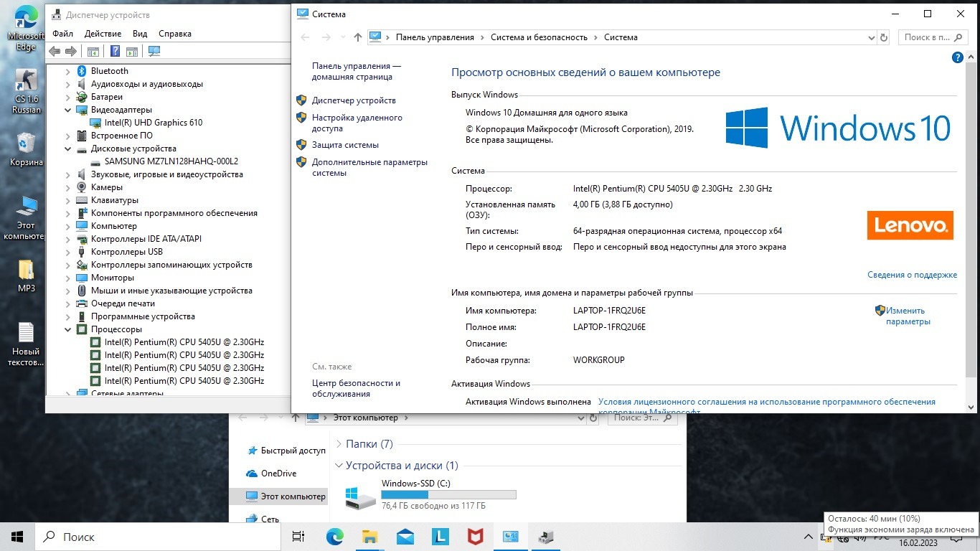Open address bar history dropdown in System window
The image size is (980, 551).
(872, 37)
